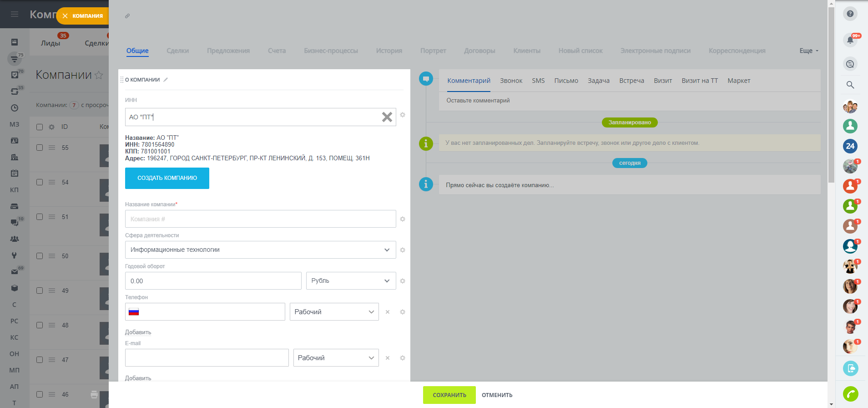
Task: Open the wrench icon in left sidebar
Action: click(x=15, y=255)
